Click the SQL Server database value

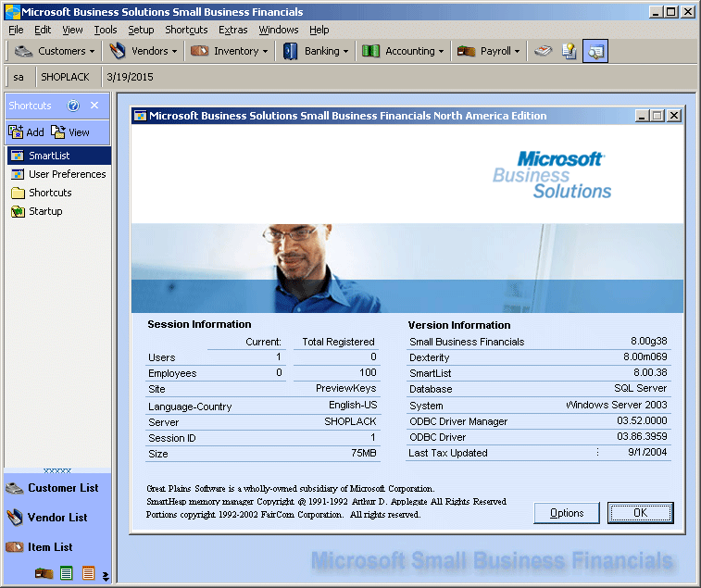(x=640, y=388)
